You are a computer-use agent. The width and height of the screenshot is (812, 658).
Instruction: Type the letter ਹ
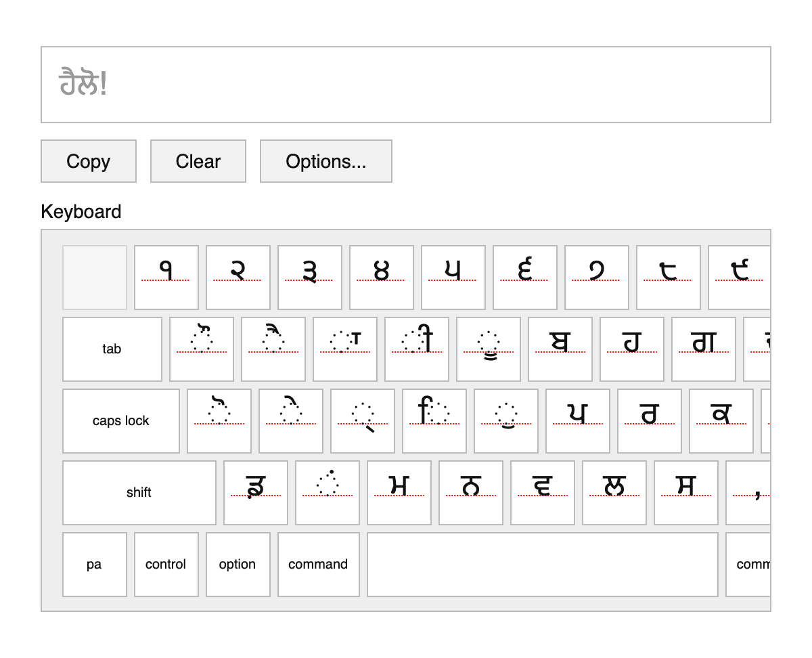pyautogui.click(x=632, y=349)
